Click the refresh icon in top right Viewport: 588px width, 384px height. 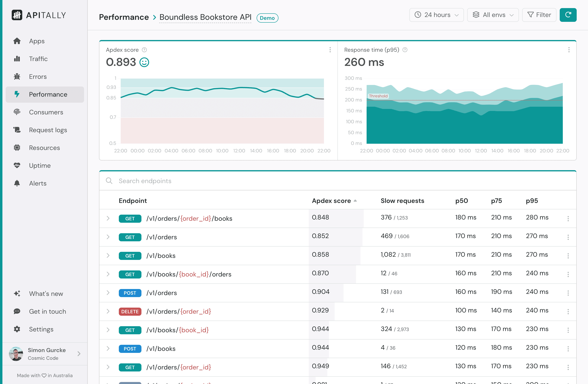click(x=568, y=15)
